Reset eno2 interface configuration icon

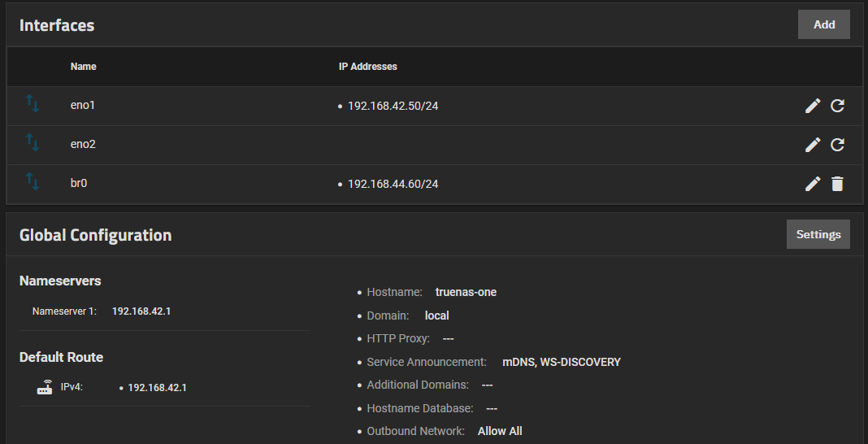pos(837,145)
